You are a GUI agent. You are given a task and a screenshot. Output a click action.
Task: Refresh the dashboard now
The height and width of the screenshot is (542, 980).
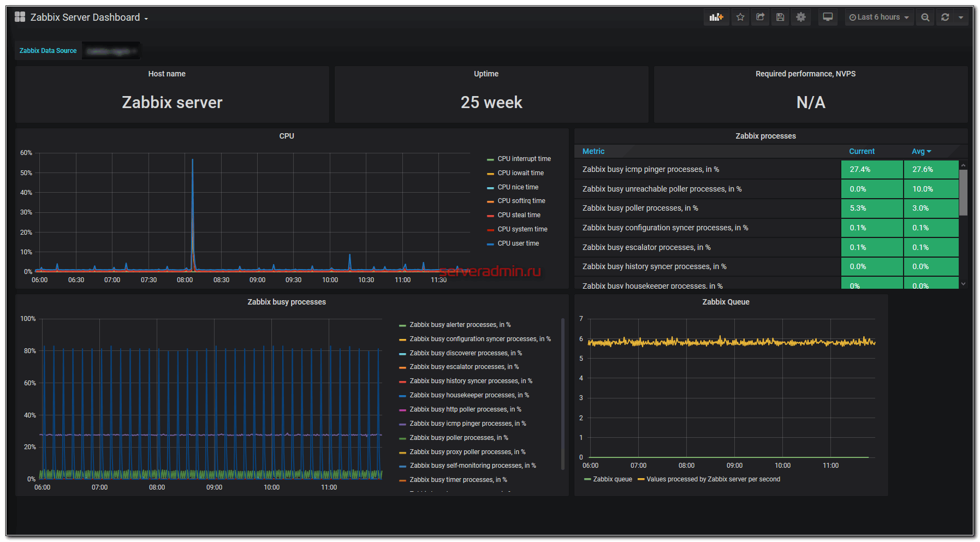945,17
